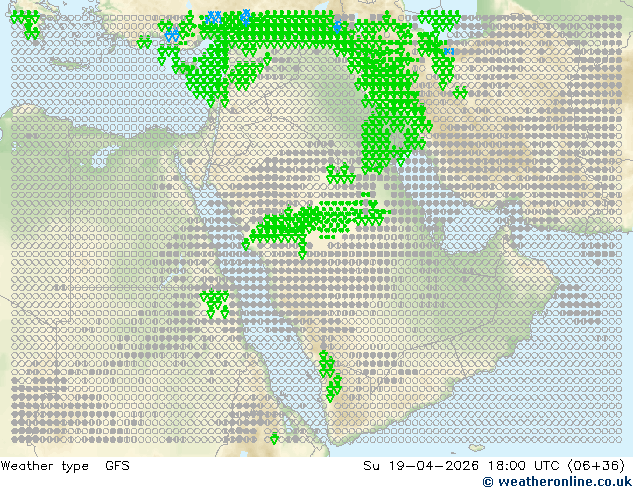
Task: Click the '18:00 UTC' time text
Action: click(525, 466)
